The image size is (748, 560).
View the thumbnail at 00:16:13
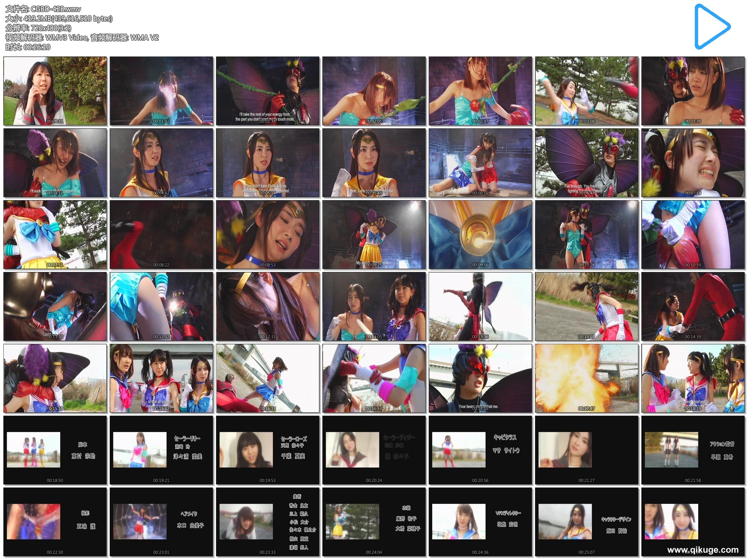point(268,378)
